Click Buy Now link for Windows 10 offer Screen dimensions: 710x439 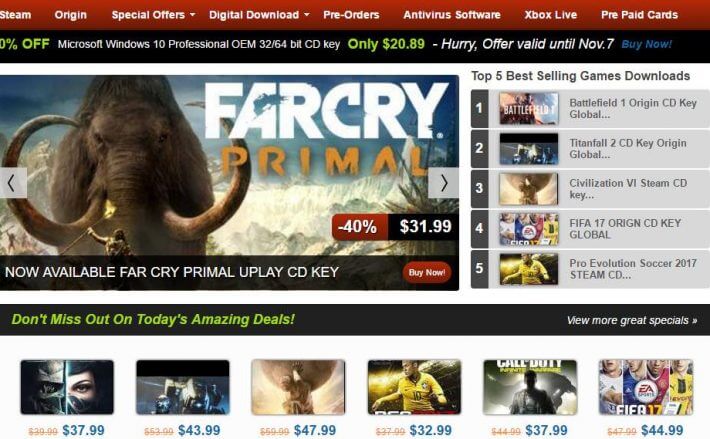pos(646,44)
